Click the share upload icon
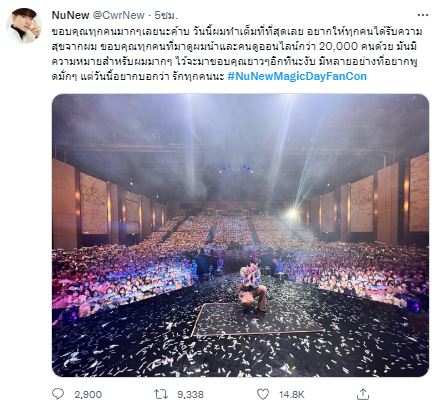This screenshot has width=438, height=404. point(363,394)
